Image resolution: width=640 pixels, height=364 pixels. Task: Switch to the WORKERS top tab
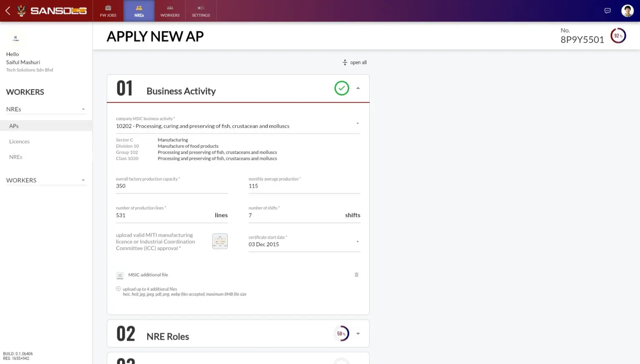[170, 11]
